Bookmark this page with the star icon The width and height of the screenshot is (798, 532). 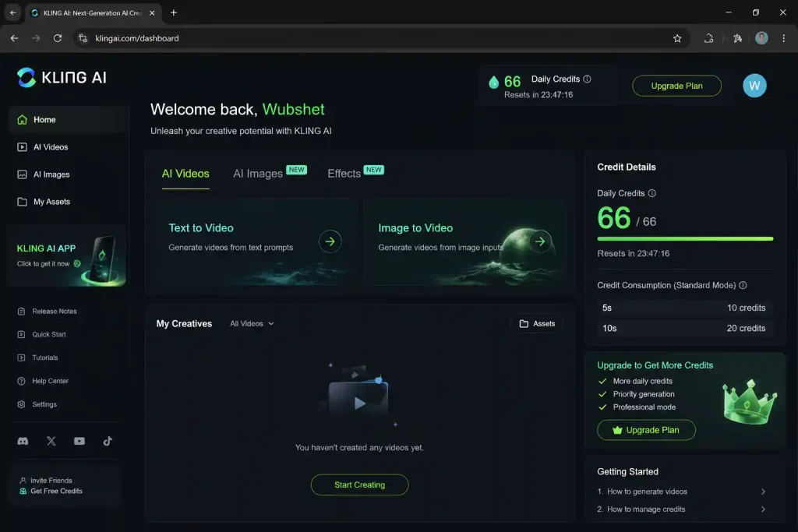[677, 38]
